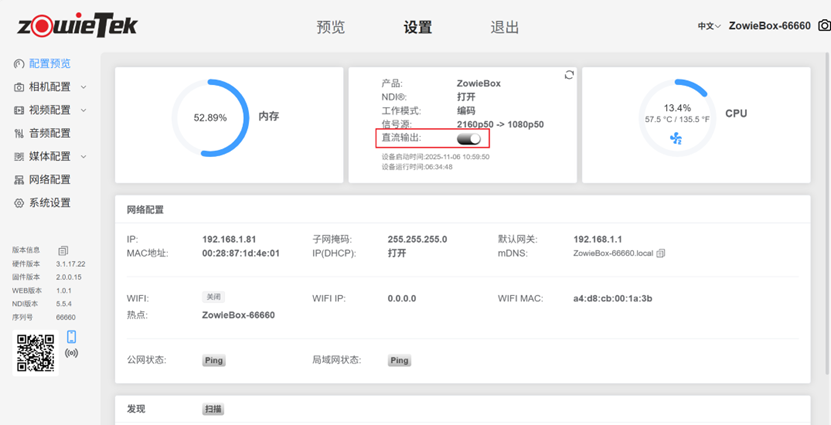Click the 内存 usage circular gauge
Image resolution: width=831 pixels, height=425 pixels.
(210, 117)
